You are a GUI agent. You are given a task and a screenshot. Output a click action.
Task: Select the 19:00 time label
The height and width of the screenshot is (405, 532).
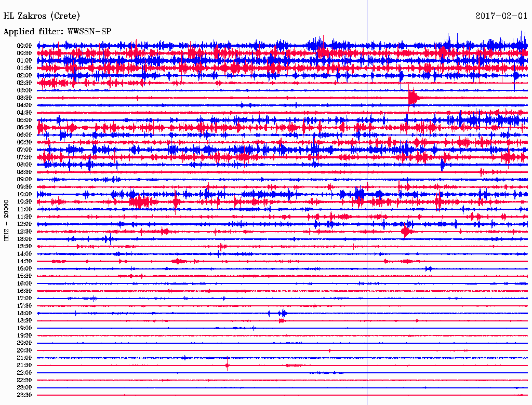(24, 328)
